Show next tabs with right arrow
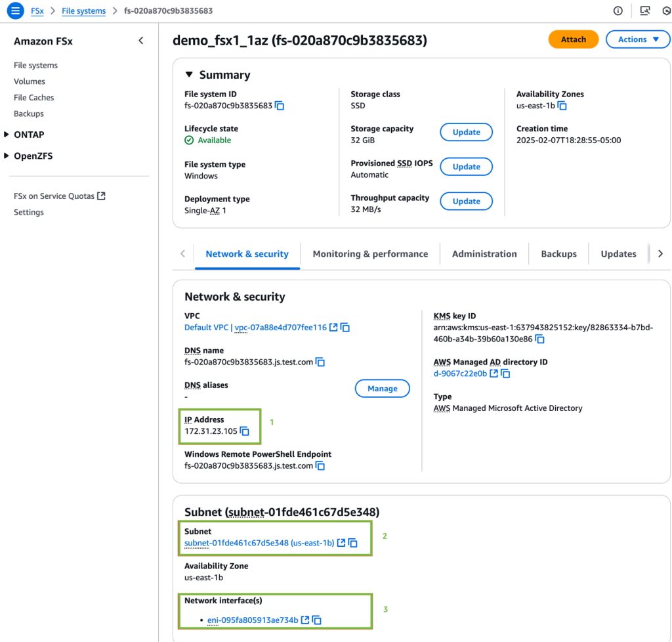 (660, 253)
